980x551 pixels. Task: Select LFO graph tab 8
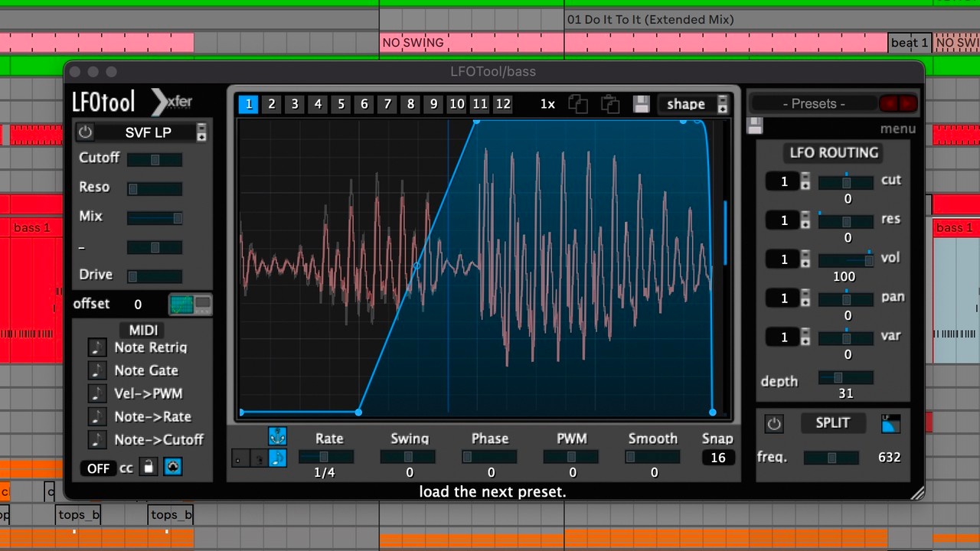click(411, 104)
